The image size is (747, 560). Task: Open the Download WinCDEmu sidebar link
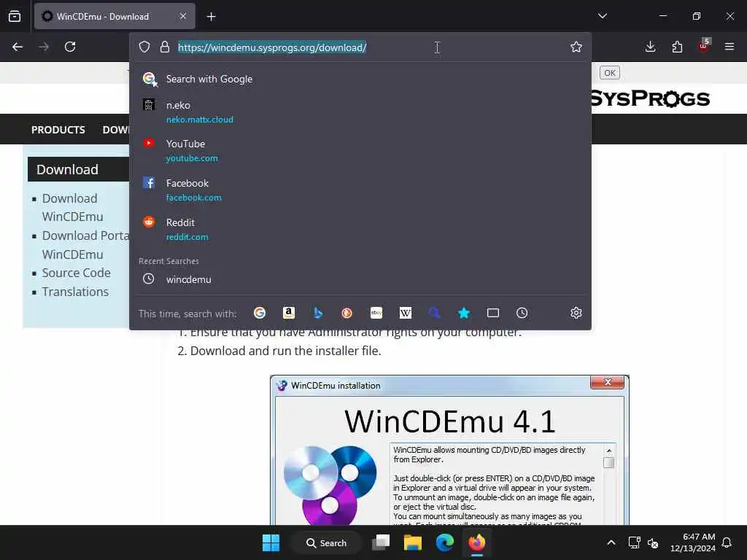pos(72,207)
